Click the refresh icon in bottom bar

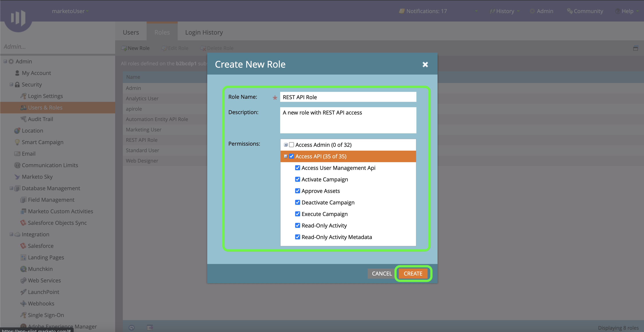click(x=131, y=328)
